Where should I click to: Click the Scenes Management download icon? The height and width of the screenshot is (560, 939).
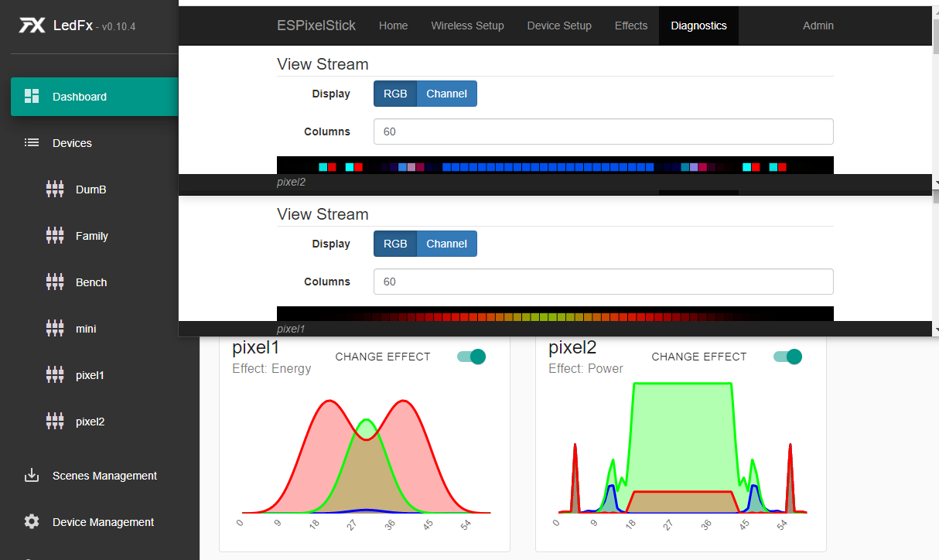click(x=32, y=475)
